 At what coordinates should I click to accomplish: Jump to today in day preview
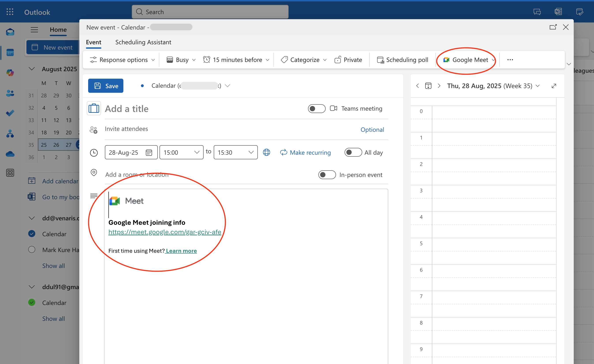(428, 86)
